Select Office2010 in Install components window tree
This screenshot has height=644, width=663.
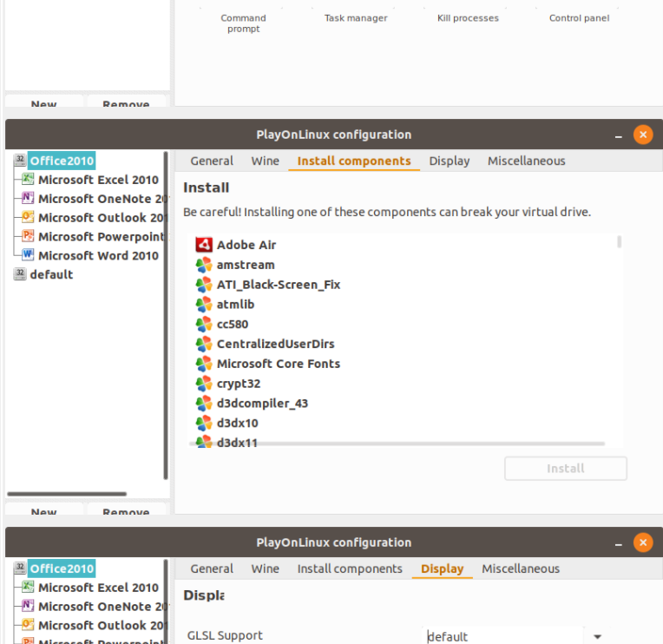click(62, 161)
